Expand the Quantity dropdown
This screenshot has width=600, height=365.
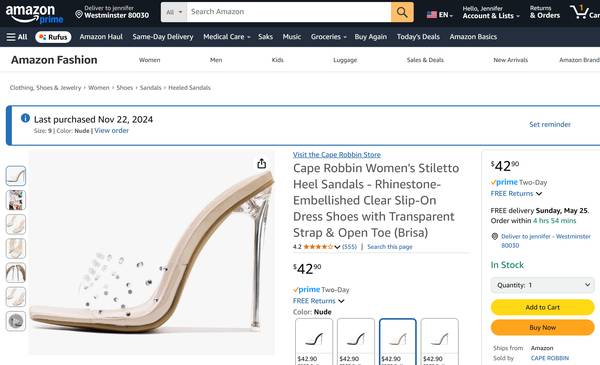click(x=543, y=285)
